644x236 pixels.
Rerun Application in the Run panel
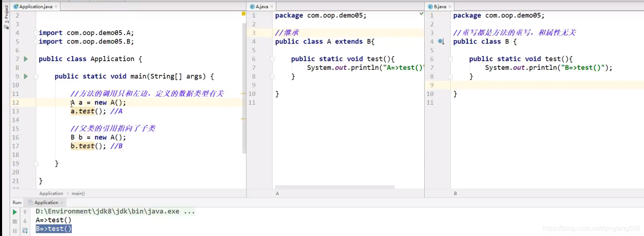[x=15, y=212]
